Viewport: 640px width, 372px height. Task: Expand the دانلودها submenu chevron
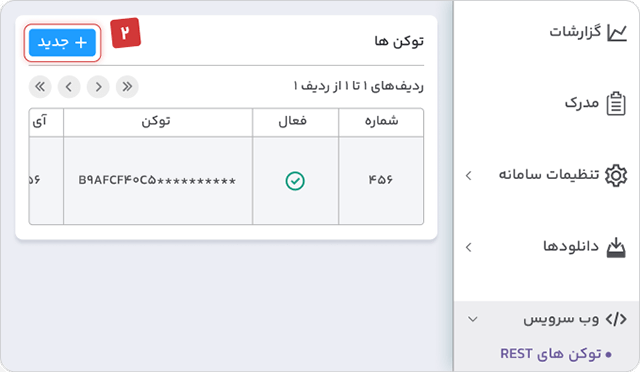469,247
